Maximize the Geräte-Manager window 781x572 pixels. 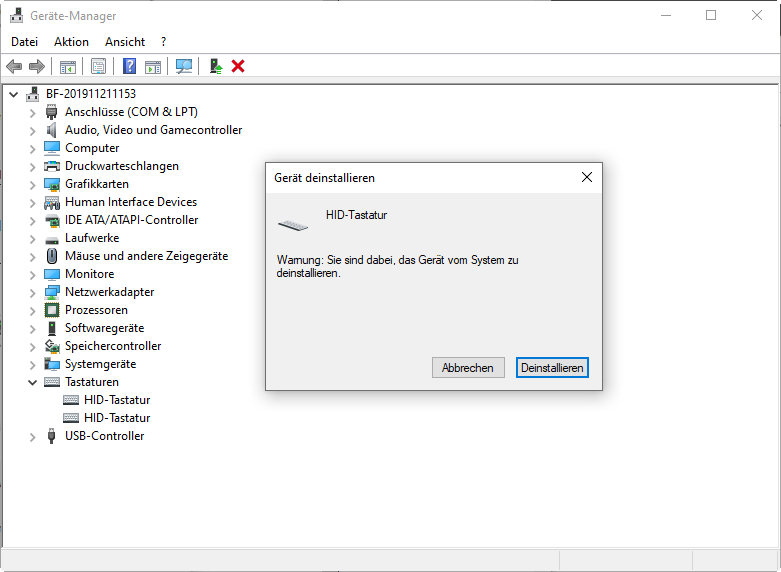click(x=711, y=15)
